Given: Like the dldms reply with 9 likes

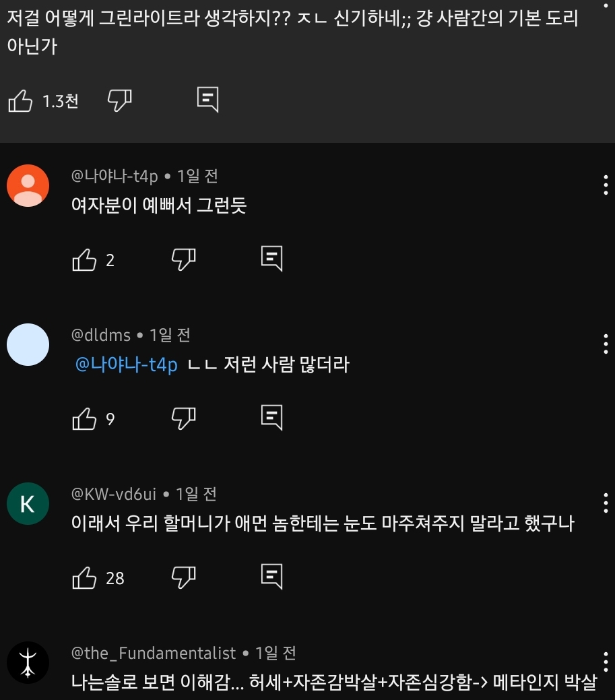Looking at the screenshot, I should [x=84, y=419].
